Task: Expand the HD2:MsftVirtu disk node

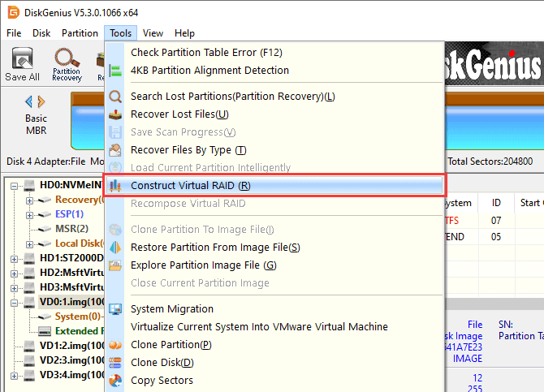Action: coord(15,274)
